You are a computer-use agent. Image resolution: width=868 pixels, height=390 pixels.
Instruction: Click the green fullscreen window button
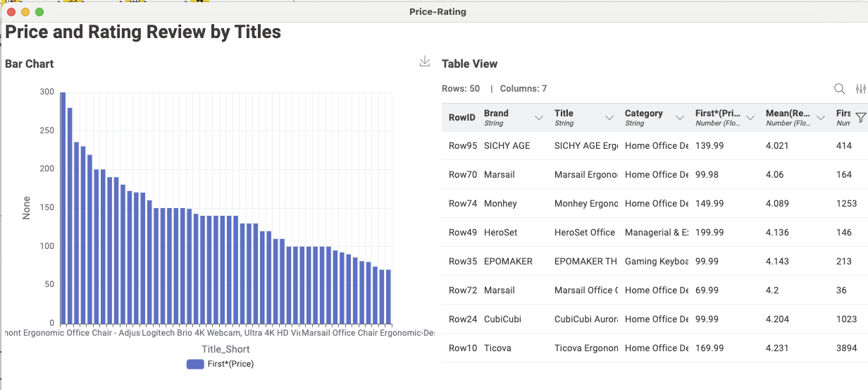pos(39,12)
